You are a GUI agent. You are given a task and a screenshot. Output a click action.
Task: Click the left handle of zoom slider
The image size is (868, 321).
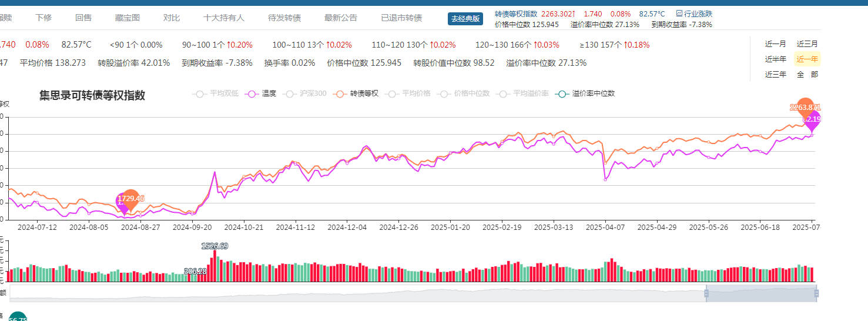(706, 293)
